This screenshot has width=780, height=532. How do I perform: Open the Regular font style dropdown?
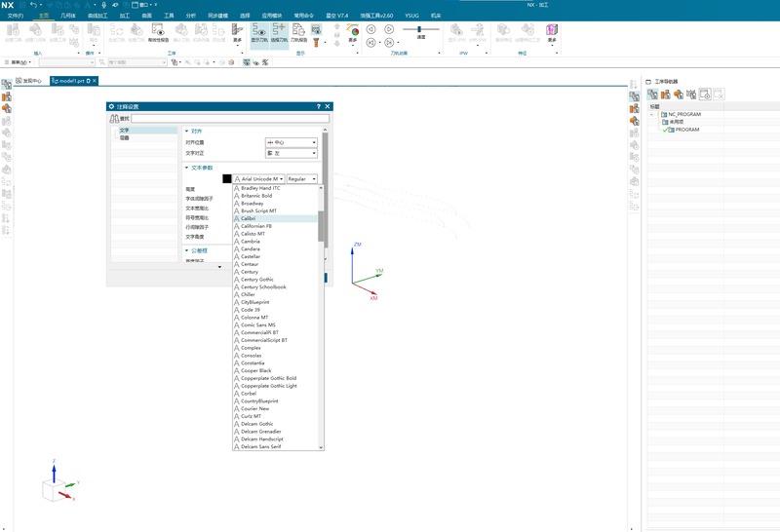click(302, 178)
